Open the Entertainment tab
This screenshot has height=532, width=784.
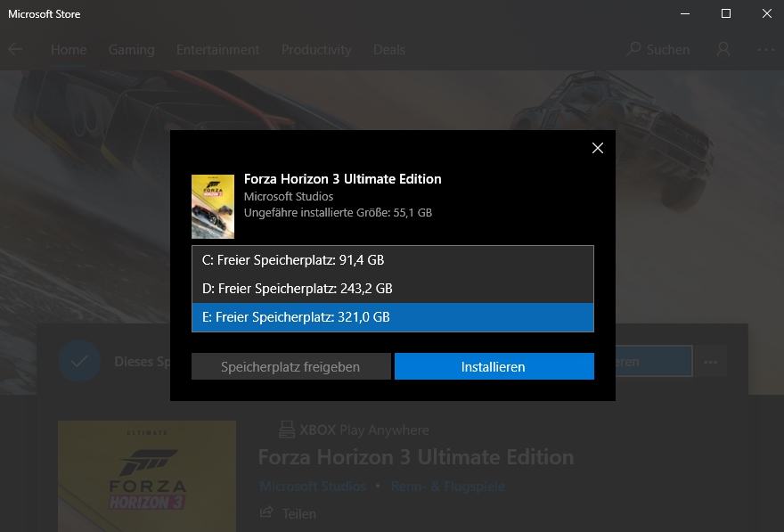[x=217, y=50]
